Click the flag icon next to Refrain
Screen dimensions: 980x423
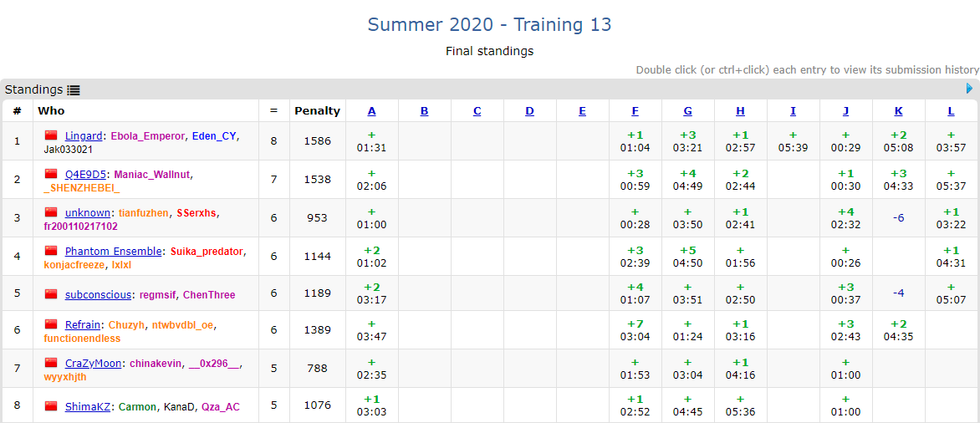51,324
